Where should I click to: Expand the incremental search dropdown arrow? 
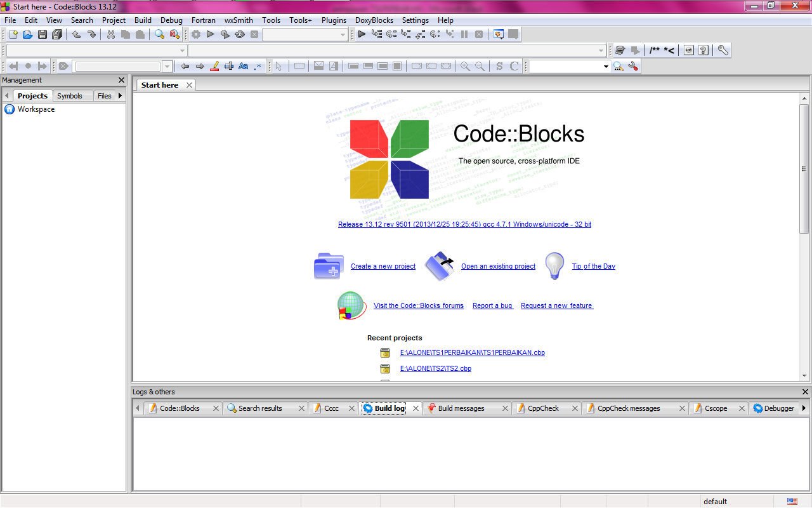click(167, 66)
